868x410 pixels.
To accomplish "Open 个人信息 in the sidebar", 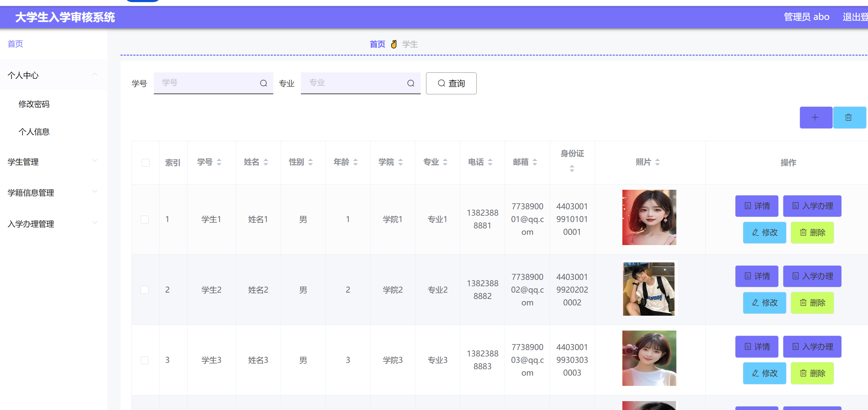I will tap(34, 132).
